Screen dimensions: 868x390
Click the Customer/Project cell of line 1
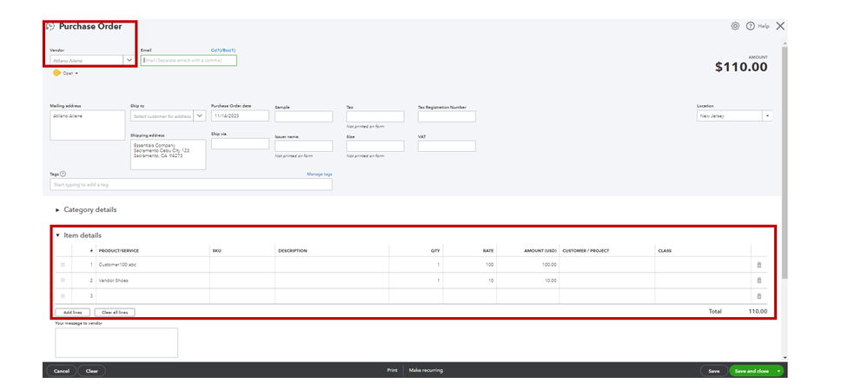607,265
